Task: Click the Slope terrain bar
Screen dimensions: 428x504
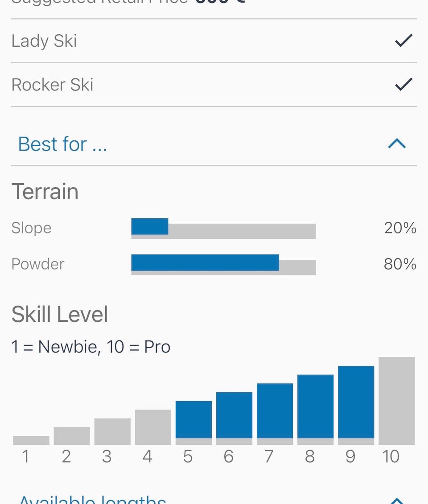Action: (223, 229)
